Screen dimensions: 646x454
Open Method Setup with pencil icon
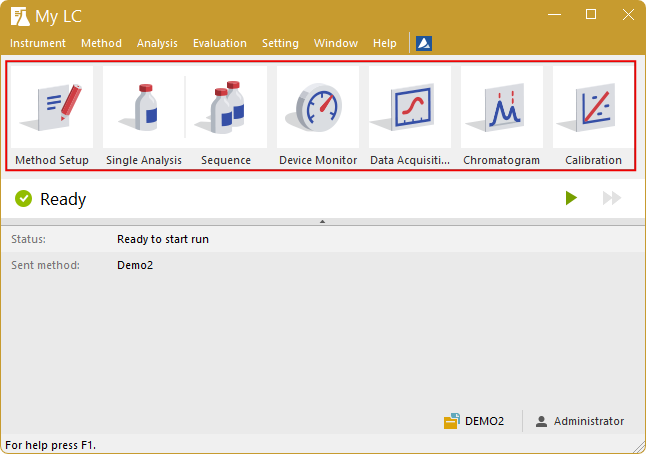pos(52,107)
